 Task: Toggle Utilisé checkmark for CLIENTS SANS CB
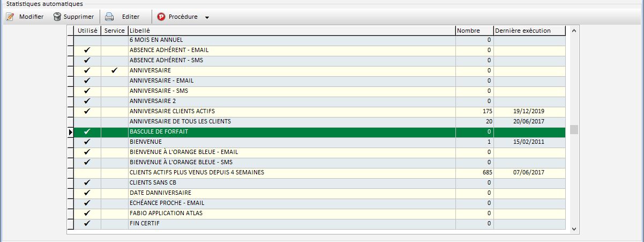[87, 182]
